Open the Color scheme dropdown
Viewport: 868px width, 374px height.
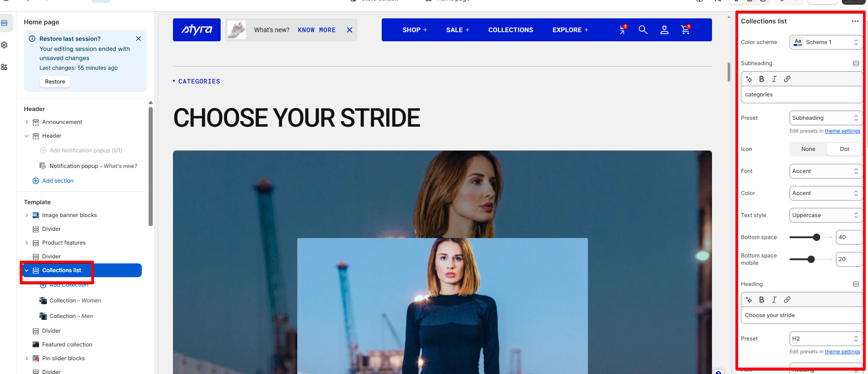[x=826, y=42]
